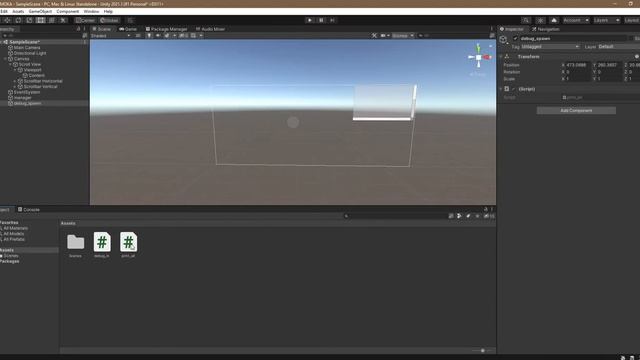Screen dimensions: 640x360
Task: Switch to the Audio Mixer tab
Action: pos(210,29)
